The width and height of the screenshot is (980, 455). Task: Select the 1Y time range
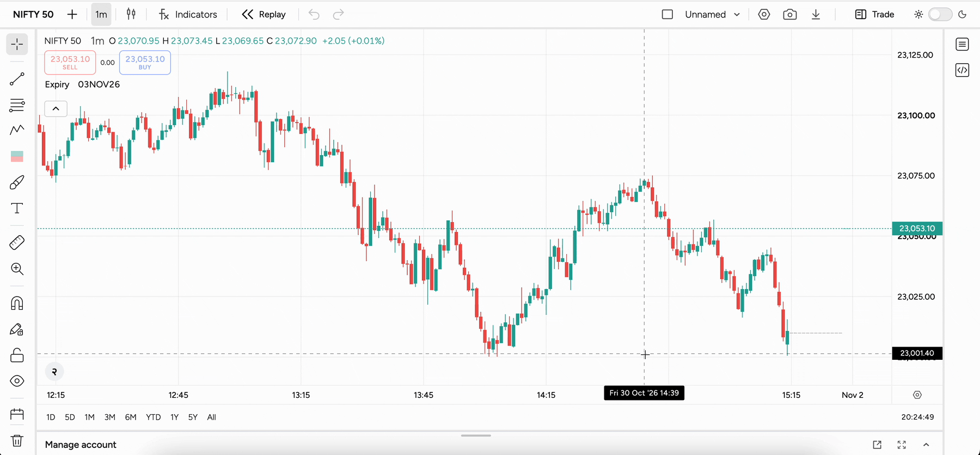point(174,417)
